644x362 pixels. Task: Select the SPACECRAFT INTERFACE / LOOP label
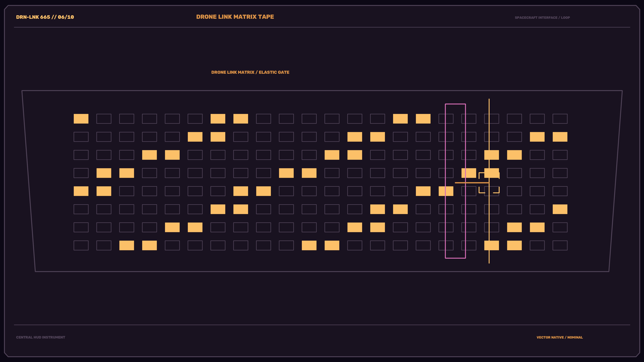pyautogui.click(x=542, y=17)
